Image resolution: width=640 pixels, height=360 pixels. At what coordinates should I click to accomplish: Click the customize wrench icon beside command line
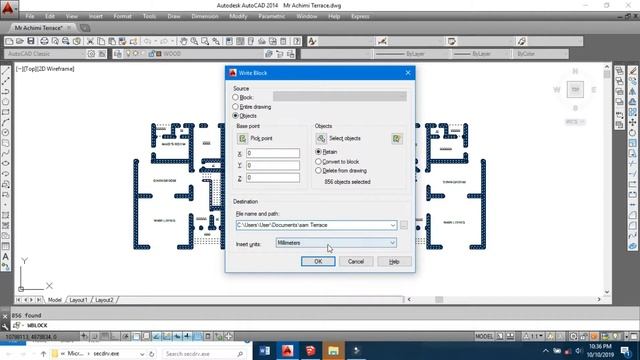click(5, 326)
